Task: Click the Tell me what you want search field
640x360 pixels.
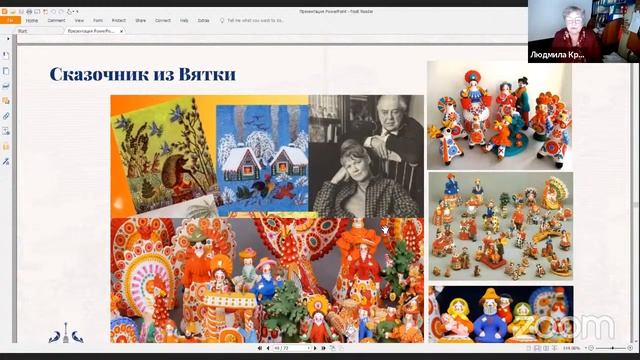Action: click(256, 20)
